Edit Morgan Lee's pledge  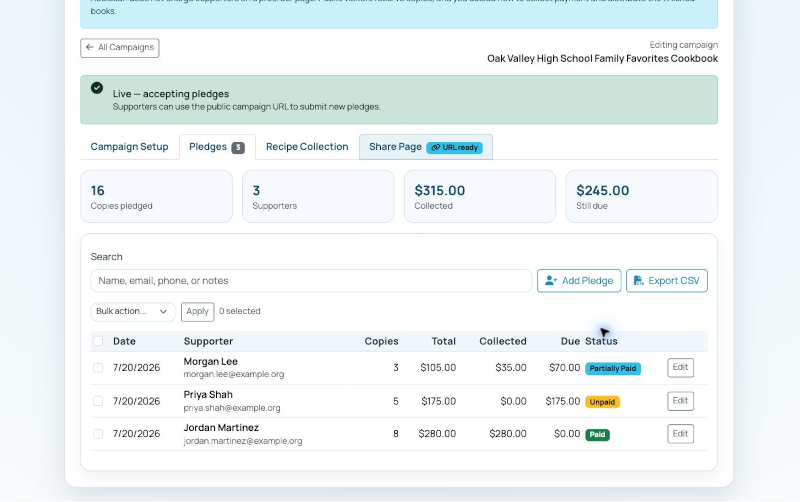click(x=681, y=367)
